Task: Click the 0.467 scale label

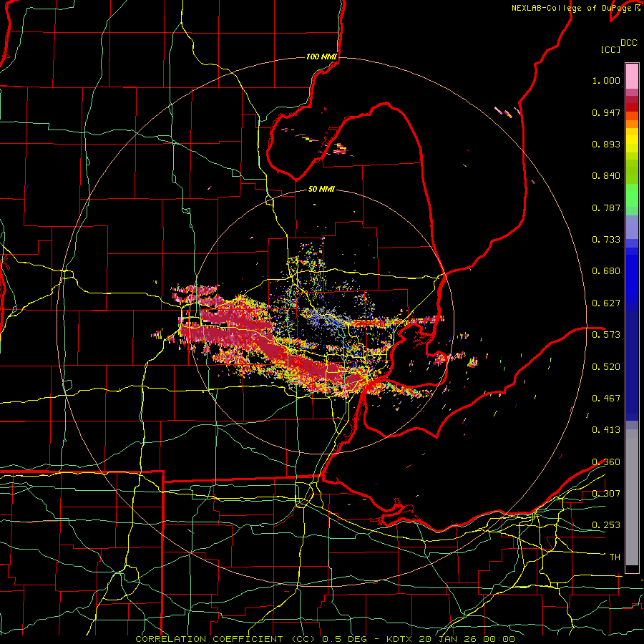Action: pyautogui.click(x=606, y=398)
